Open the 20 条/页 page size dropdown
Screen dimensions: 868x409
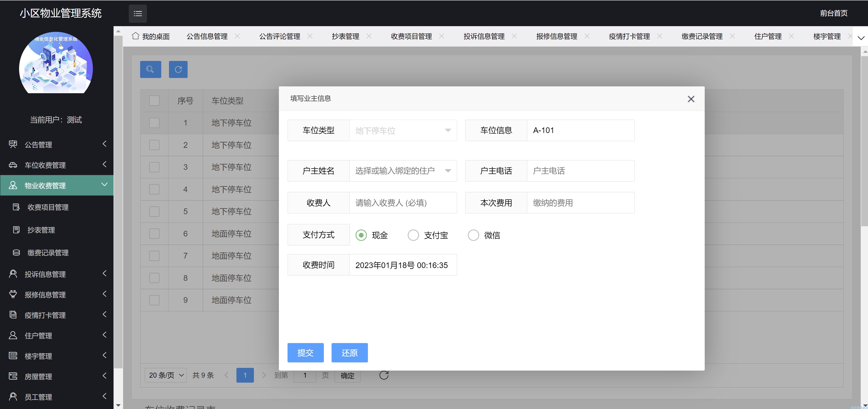pos(165,375)
